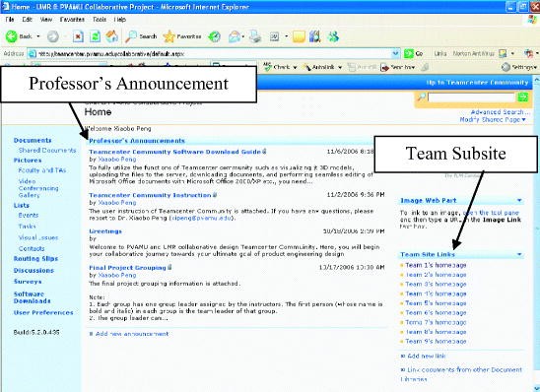The width and height of the screenshot is (540, 392).
Task: Click the Send to toolbar button
Action: pos(398,67)
